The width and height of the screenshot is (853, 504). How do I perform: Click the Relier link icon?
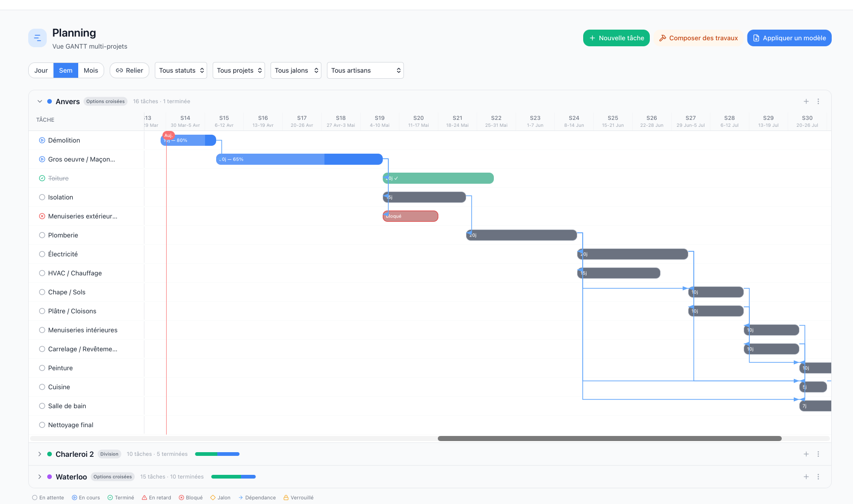pyautogui.click(x=120, y=70)
